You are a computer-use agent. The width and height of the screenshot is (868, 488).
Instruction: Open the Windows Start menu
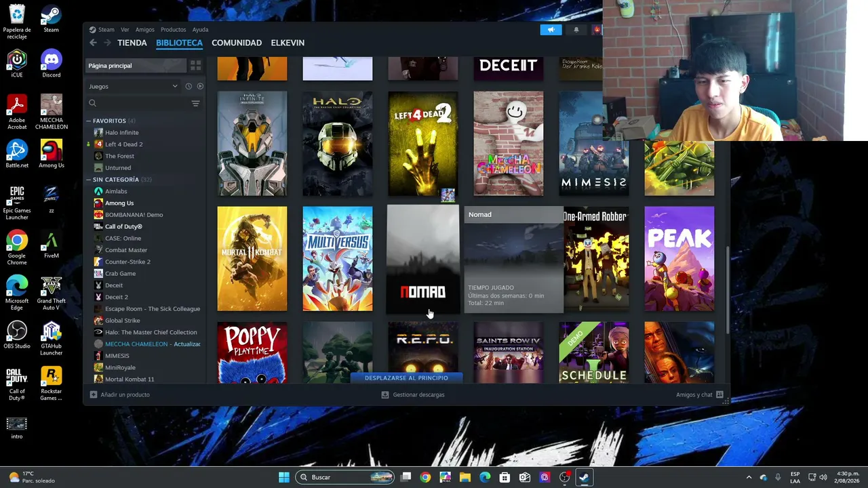click(x=284, y=477)
